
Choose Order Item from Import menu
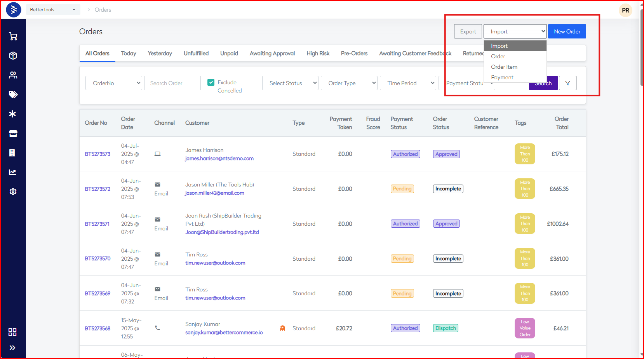504,67
